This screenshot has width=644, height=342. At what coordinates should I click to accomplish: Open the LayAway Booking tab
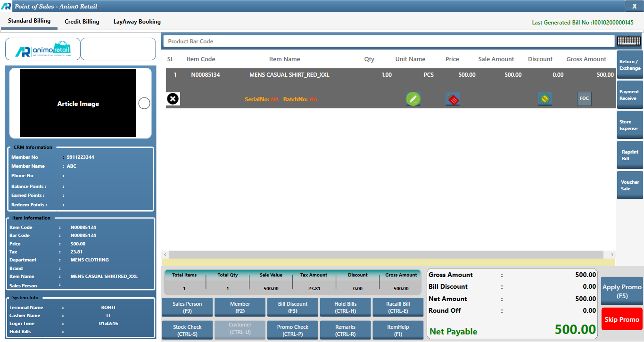(x=137, y=22)
